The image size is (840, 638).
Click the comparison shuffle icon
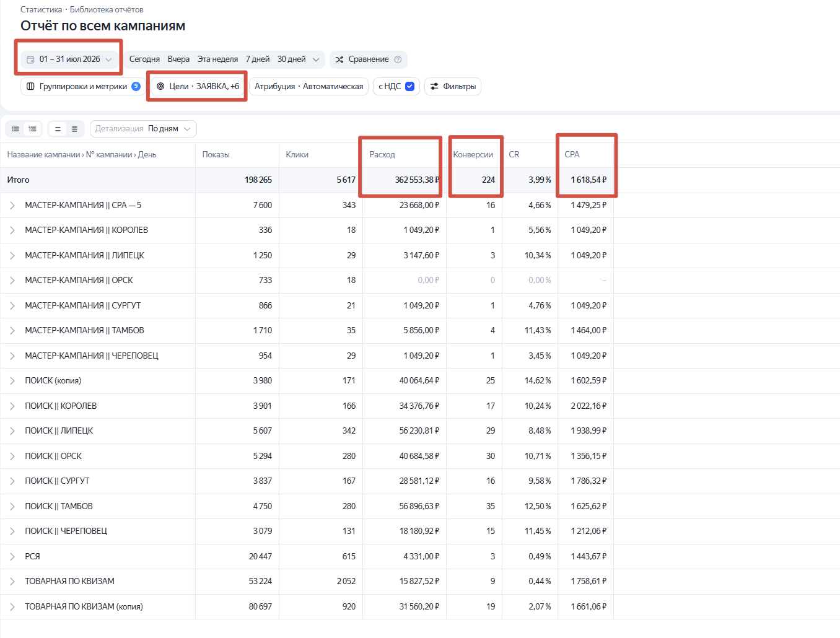339,59
